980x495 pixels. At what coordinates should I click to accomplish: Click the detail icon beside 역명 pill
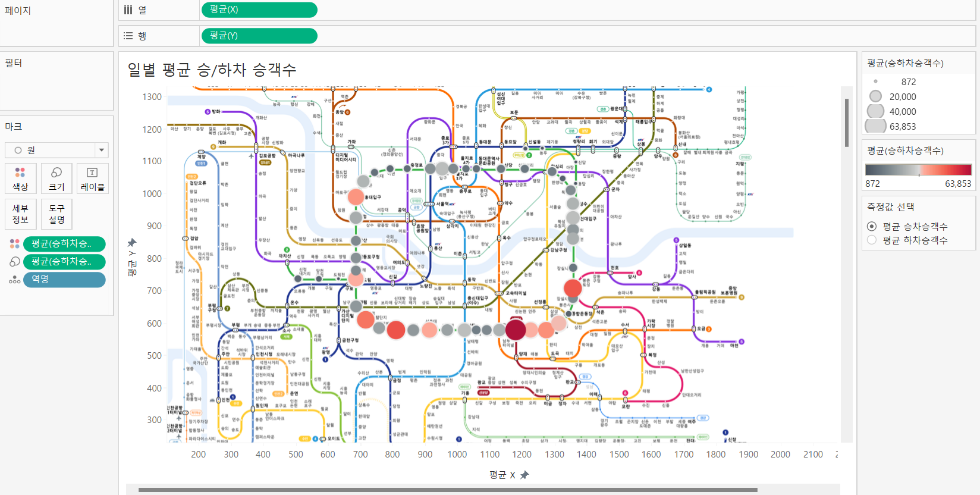coord(15,280)
